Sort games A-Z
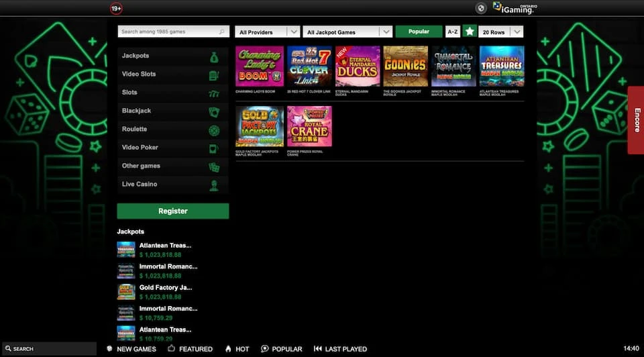The height and width of the screenshot is (357, 644). (453, 32)
